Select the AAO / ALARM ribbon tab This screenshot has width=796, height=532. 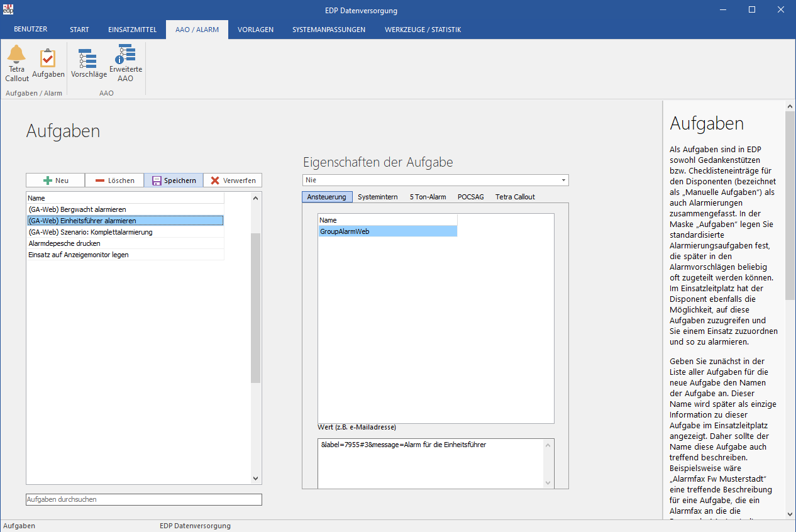point(197,30)
